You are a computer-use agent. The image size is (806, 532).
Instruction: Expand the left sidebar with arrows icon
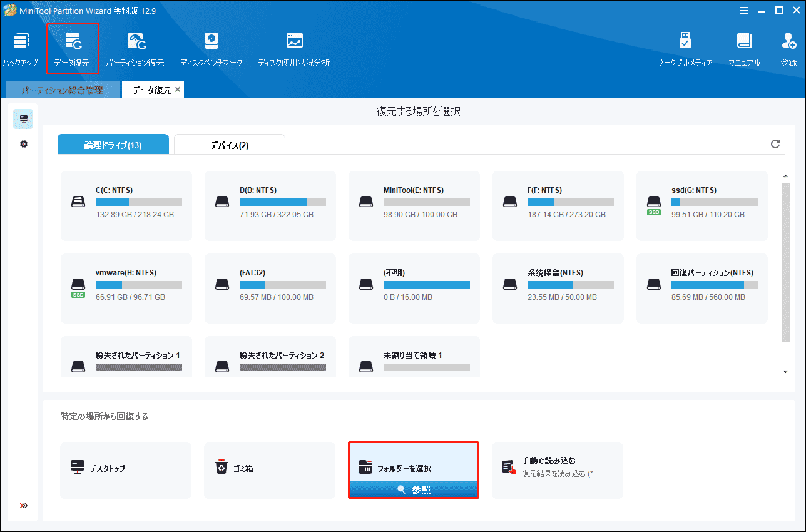24,506
